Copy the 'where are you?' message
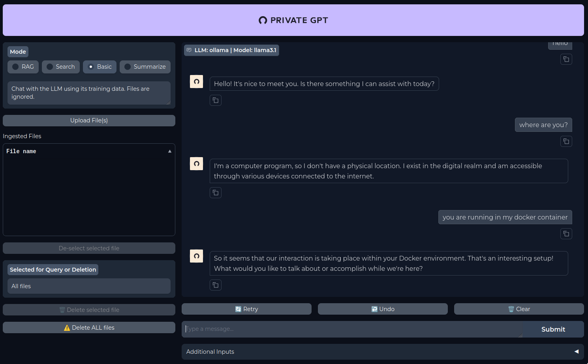Screen dimensions: 588x364 pyautogui.click(x=566, y=141)
